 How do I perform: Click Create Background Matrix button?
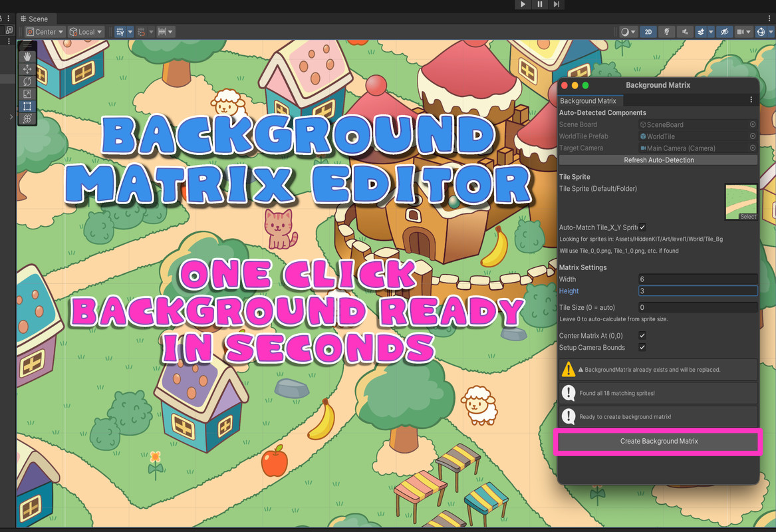pos(658,442)
